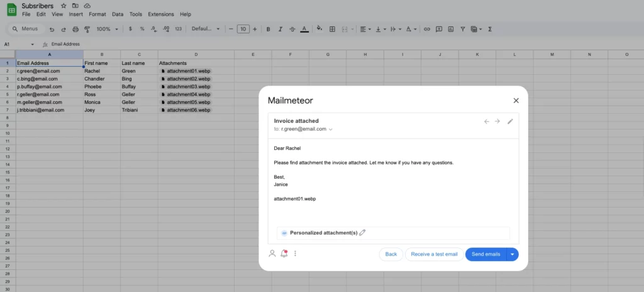This screenshot has width=644, height=292.
Task: Apply percent format icon
Action: [x=142, y=29]
